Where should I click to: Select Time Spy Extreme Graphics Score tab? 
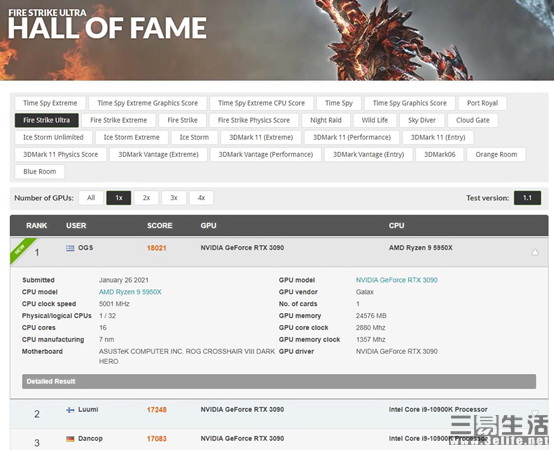click(x=147, y=103)
